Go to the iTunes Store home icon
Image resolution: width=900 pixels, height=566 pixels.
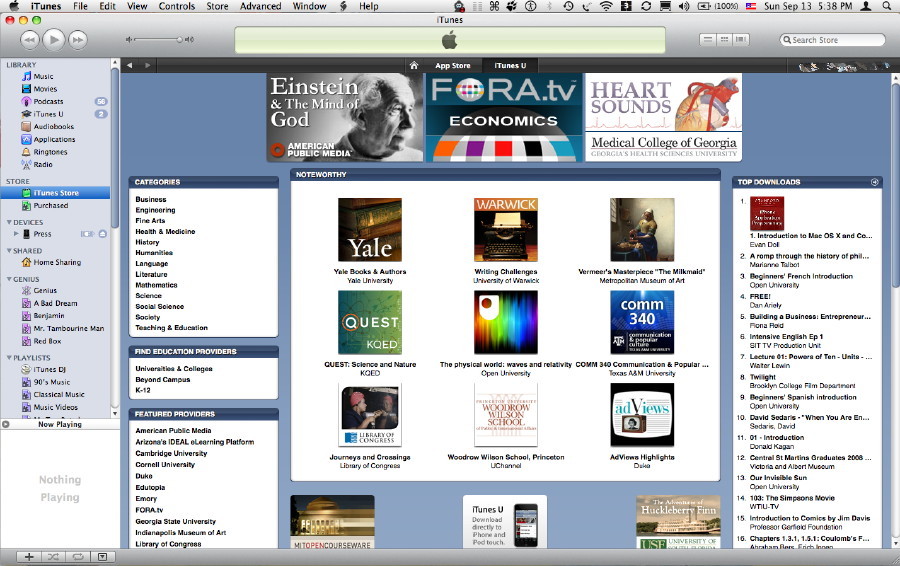(x=414, y=65)
